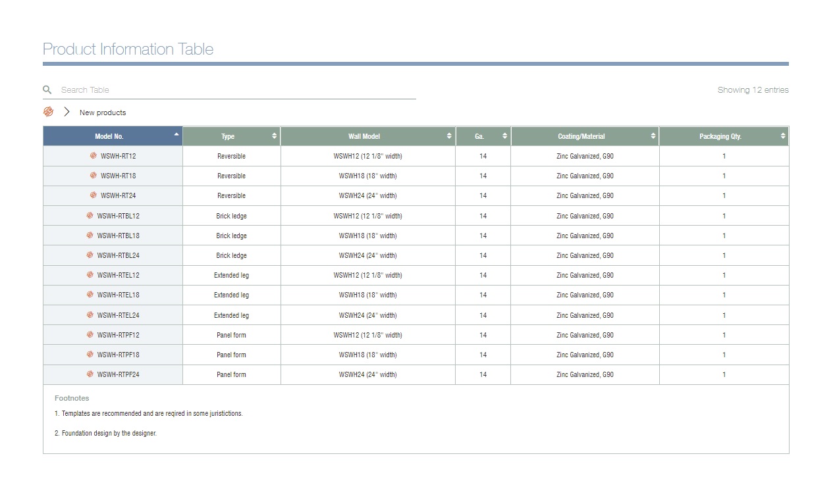Click new-product icon beside WSWH-RTBL24
Screen dimensions: 835x504
coord(90,255)
